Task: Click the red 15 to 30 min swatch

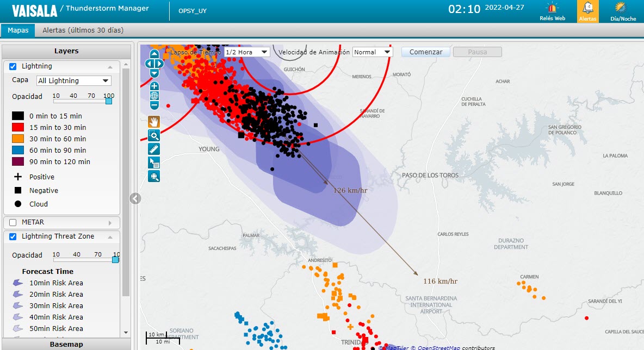Action: click(x=17, y=127)
